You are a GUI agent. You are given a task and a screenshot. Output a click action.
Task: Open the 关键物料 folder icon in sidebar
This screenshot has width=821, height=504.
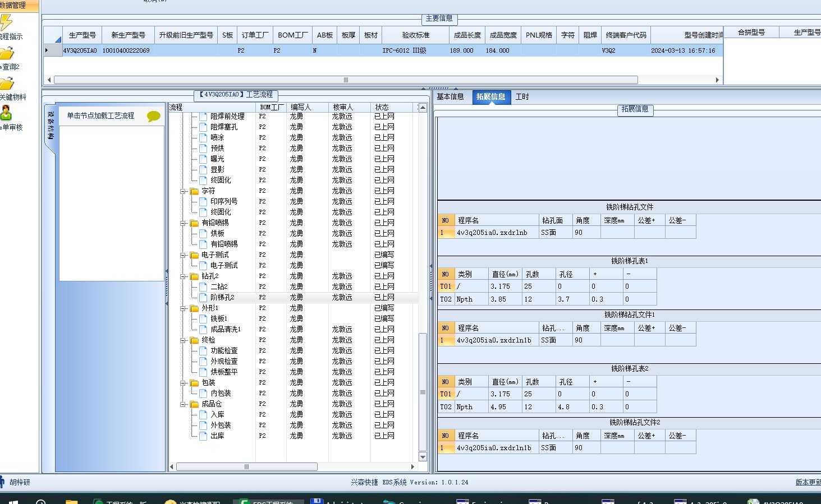point(7,84)
